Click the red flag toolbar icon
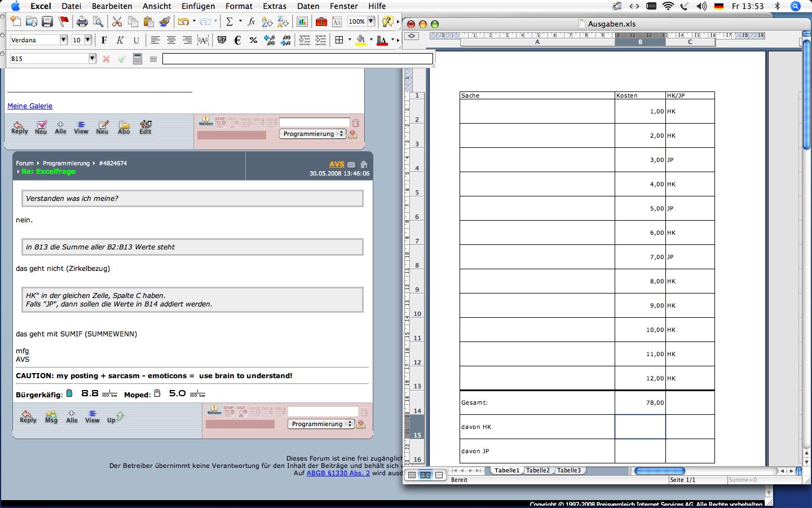The width and height of the screenshot is (812, 508). 64,21
